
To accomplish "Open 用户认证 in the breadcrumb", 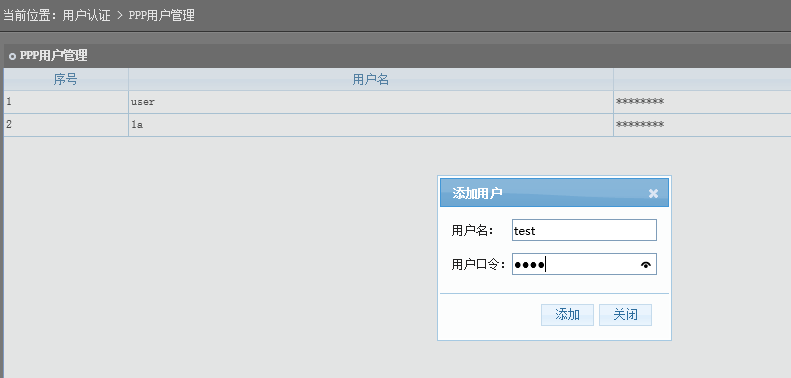I will pyautogui.click(x=86, y=15).
